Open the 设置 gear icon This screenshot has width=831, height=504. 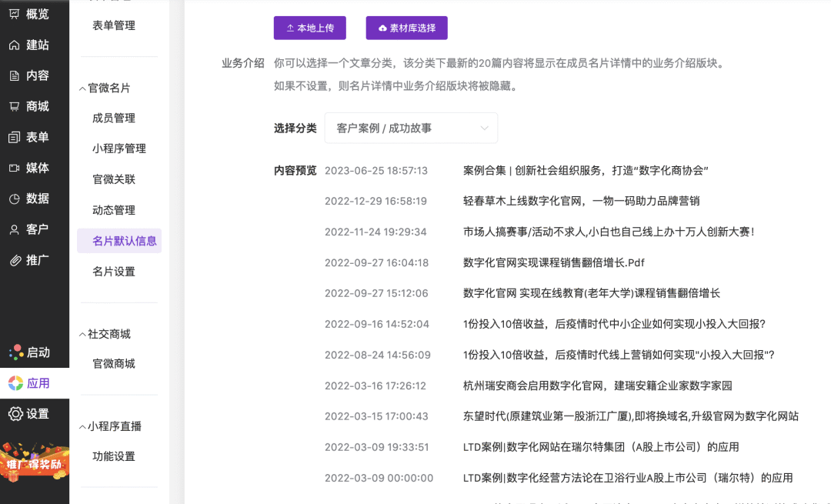click(15, 414)
